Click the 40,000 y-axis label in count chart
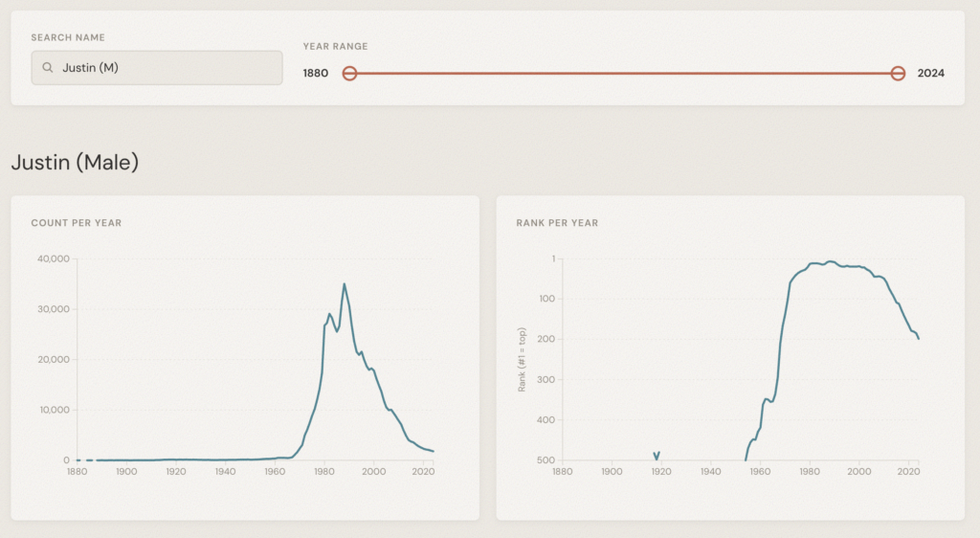Viewport: 980px width, 538px height. click(51, 258)
